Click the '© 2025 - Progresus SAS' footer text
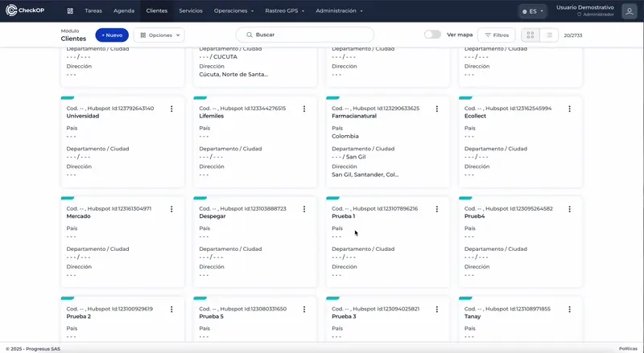 coord(33,349)
